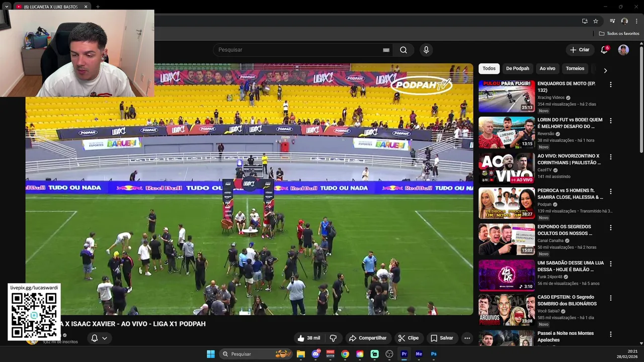
Task: Open Lorin do Fut vs Bode thumbnail
Action: point(507,133)
